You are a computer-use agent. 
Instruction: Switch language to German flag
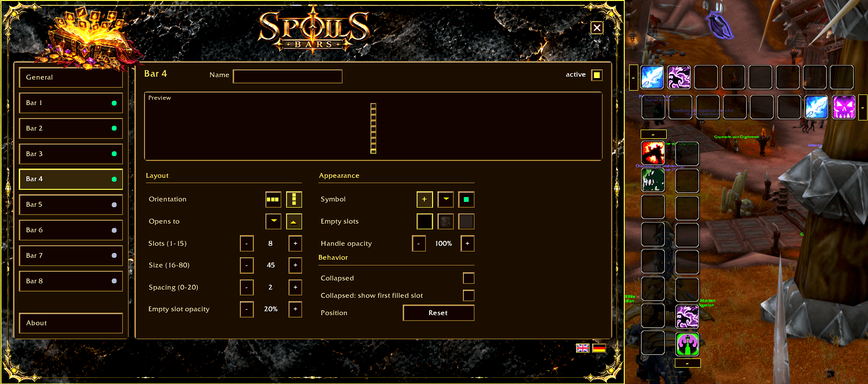pos(599,348)
